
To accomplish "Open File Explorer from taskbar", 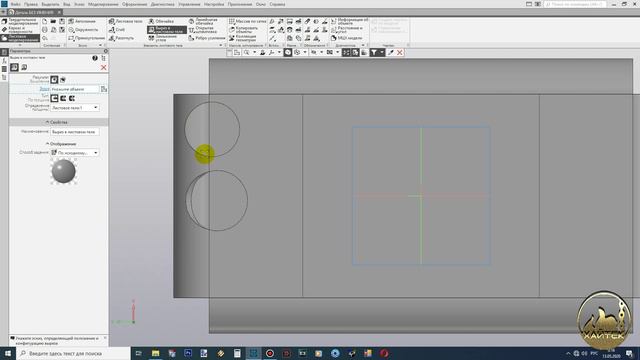I will 156,353.
